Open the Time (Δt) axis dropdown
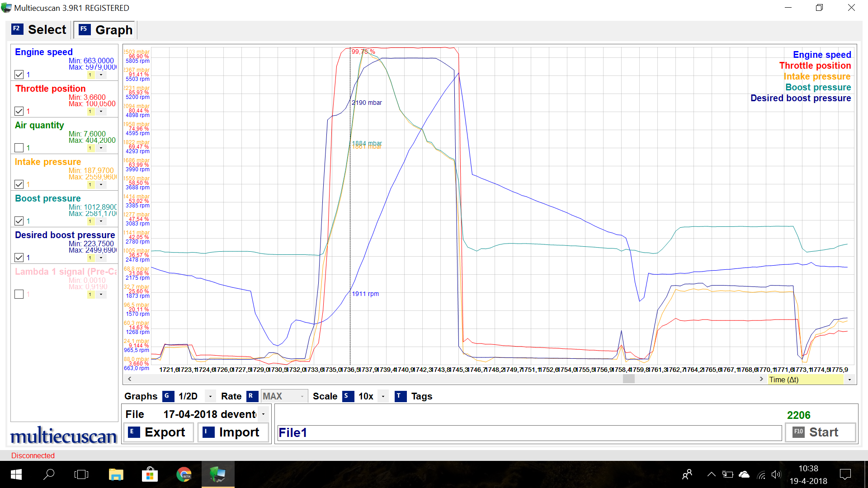The width and height of the screenshot is (868, 488). click(849, 380)
